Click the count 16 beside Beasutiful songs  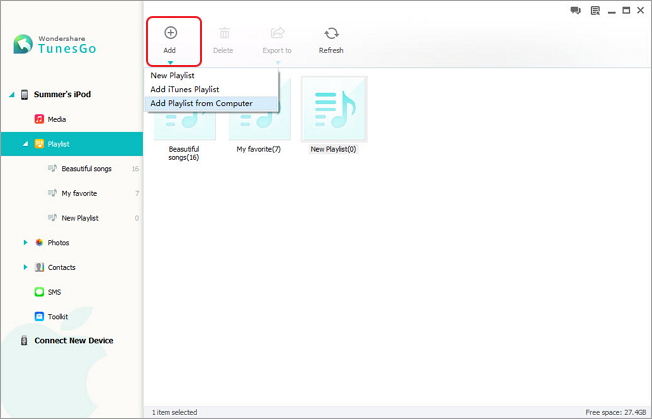(x=135, y=169)
